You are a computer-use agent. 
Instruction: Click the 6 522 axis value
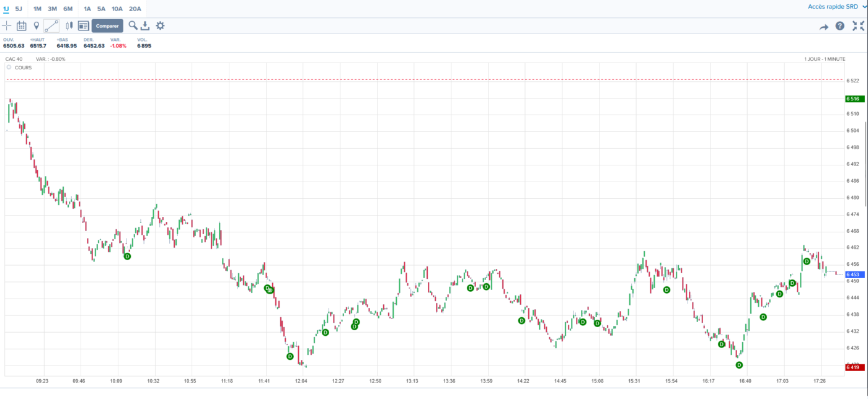852,81
